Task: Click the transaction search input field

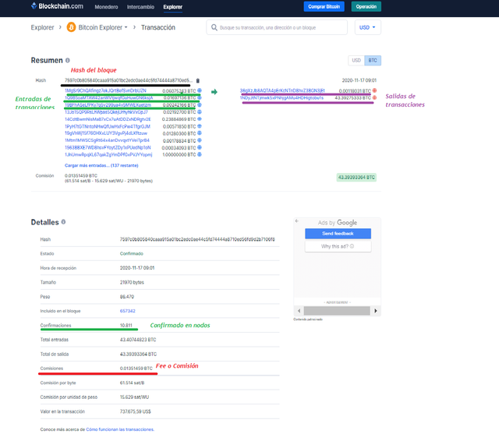Action: (x=277, y=27)
